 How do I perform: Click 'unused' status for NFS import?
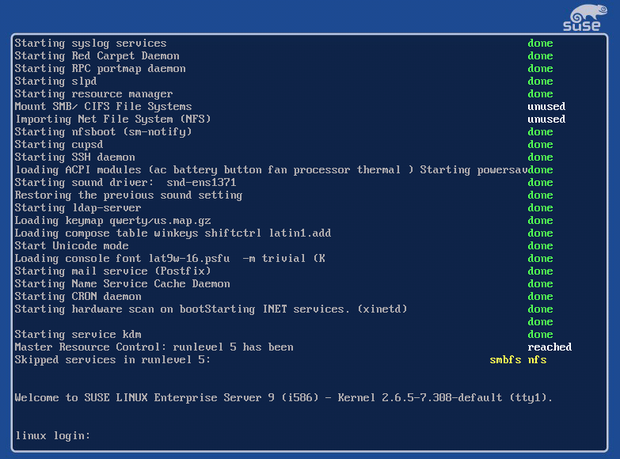pos(546,119)
